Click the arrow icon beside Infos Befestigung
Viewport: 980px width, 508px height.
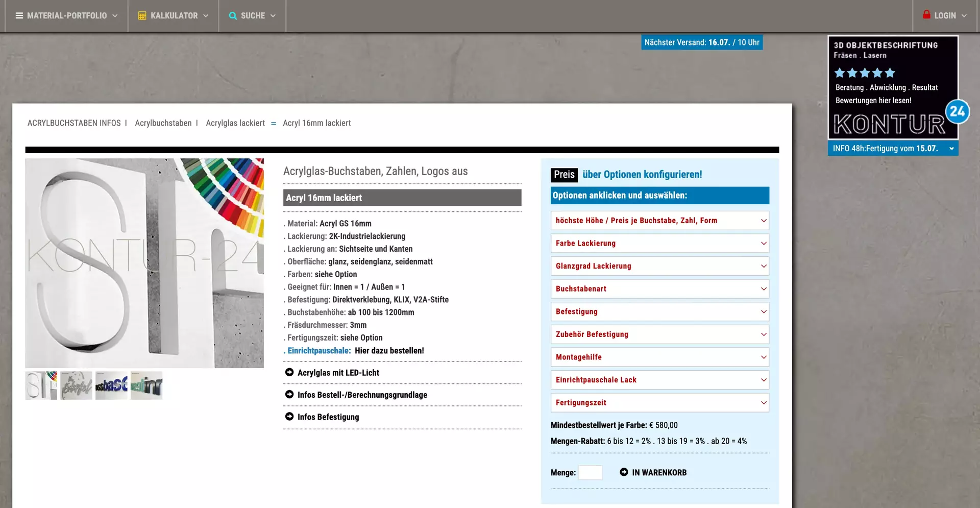click(289, 416)
